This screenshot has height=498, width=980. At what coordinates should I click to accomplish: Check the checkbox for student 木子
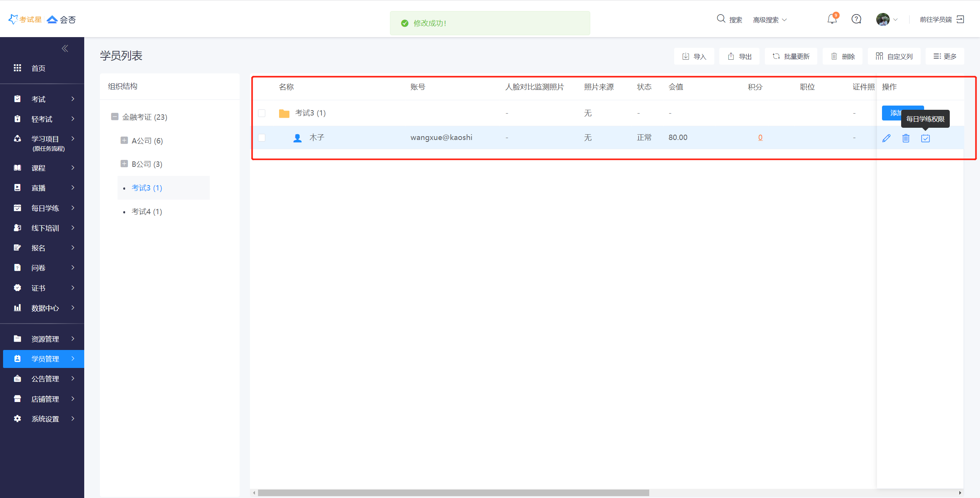click(x=262, y=138)
